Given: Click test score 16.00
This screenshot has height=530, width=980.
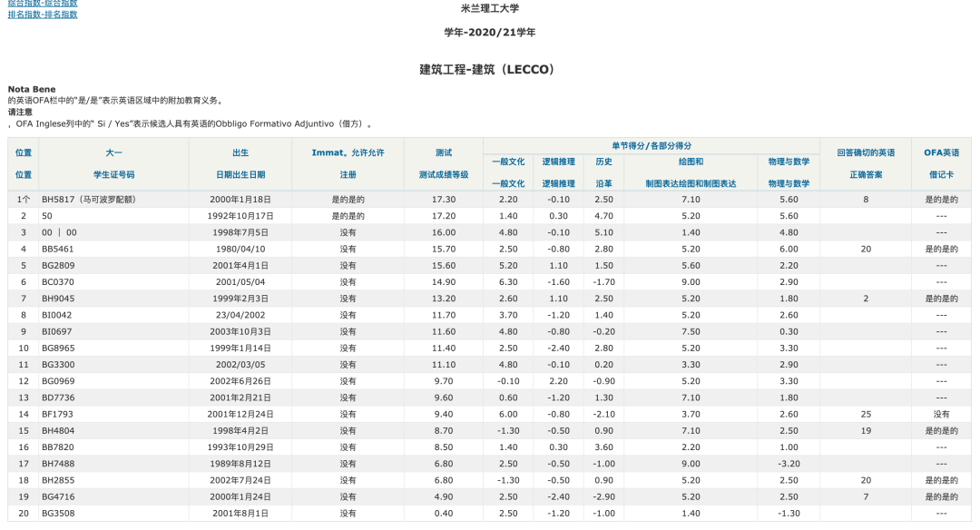Looking at the screenshot, I should pyautogui.click(x=444, y=232).
